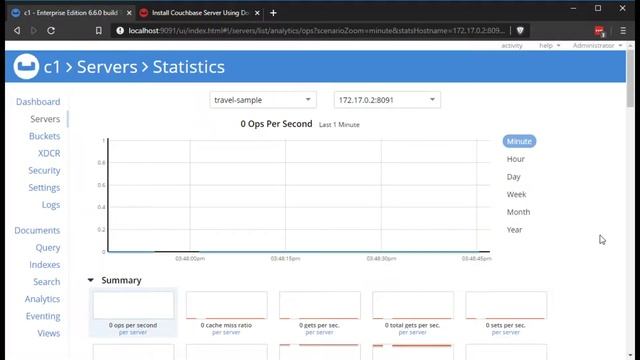Open XDCR in the sidebar
640x360 pixels.
49,153
